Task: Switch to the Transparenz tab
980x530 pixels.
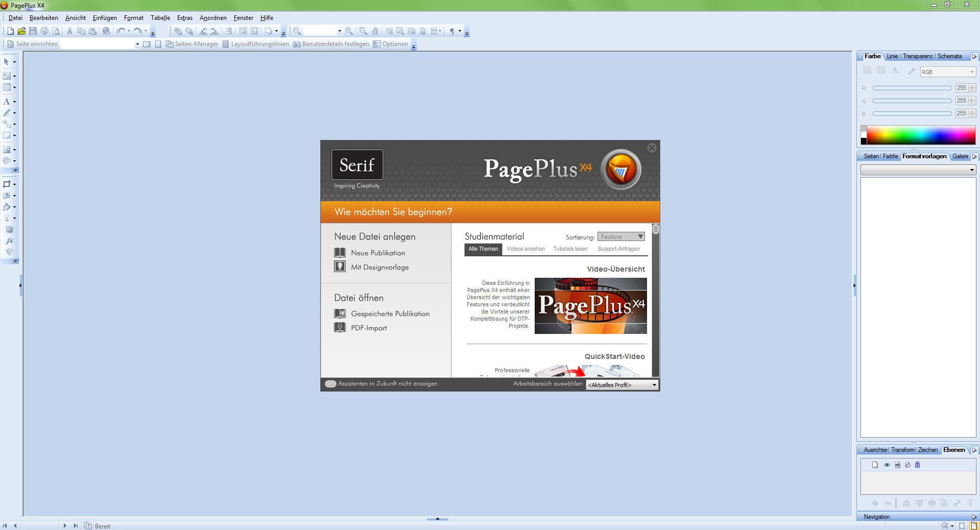Action: (917, 56)
